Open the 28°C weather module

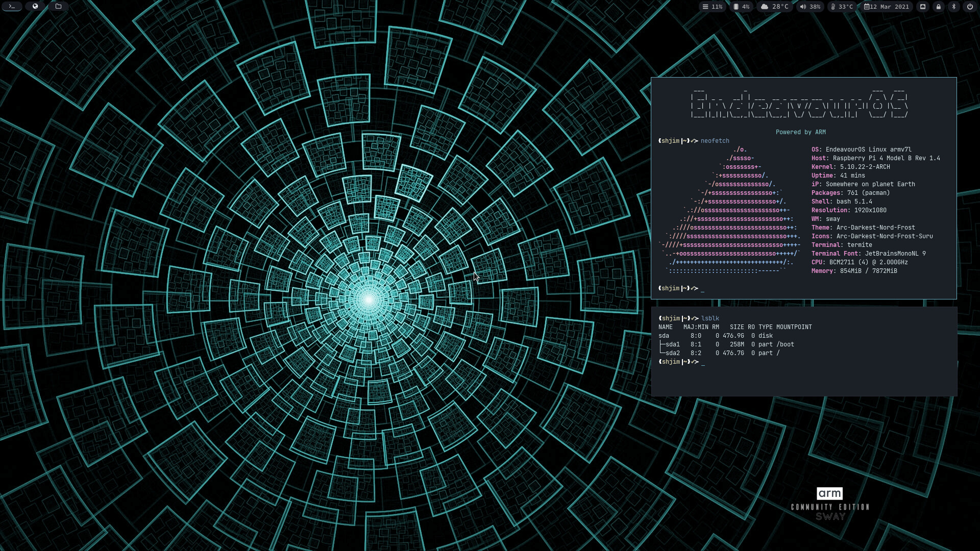pos(775,7)
